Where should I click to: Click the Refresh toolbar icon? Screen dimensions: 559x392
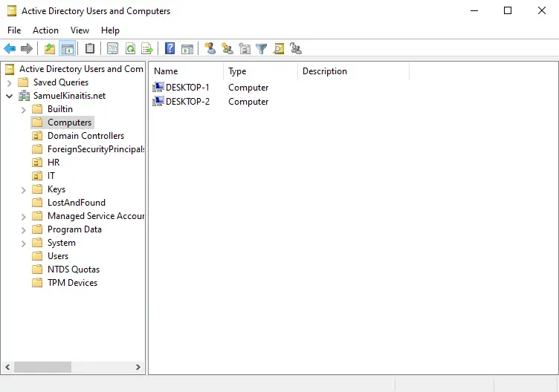(130, 49)
